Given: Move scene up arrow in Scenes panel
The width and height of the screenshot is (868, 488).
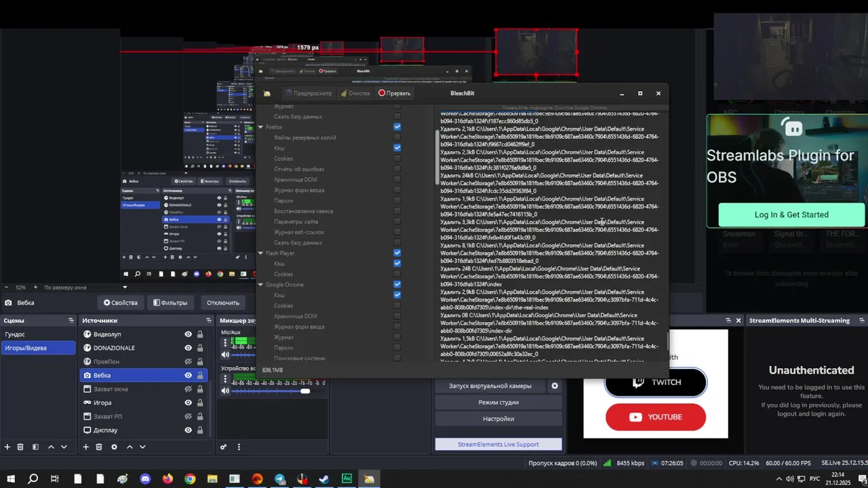Looking at the screenshot, I should point(51,447).
